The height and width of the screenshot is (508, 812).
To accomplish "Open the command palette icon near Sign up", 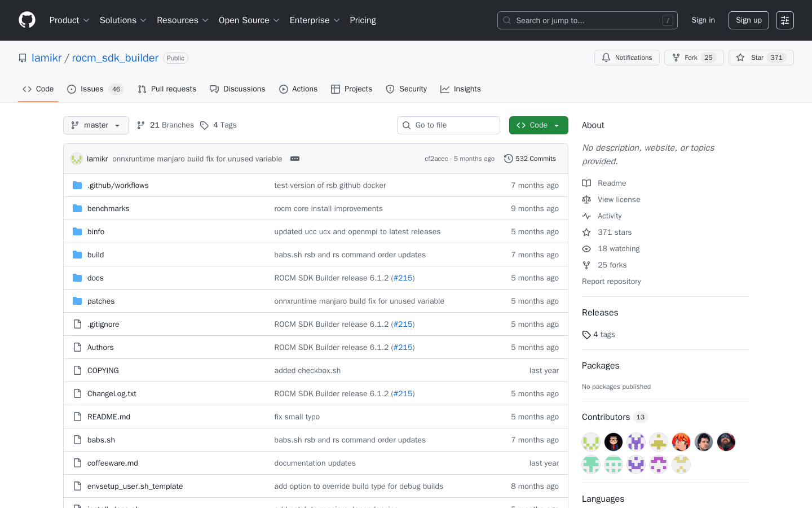I will point(784,20).
